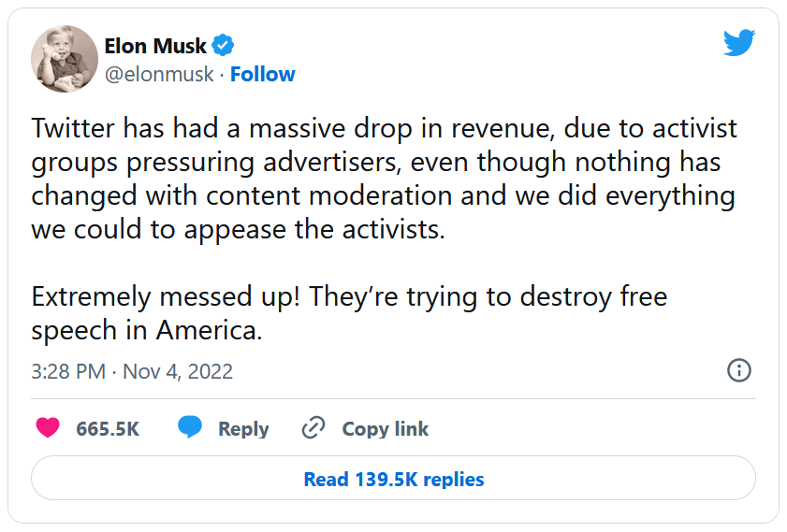Viewport: 787px width, 532px height.
Task: Click the blue reply bubble icon
Action: 190,428
